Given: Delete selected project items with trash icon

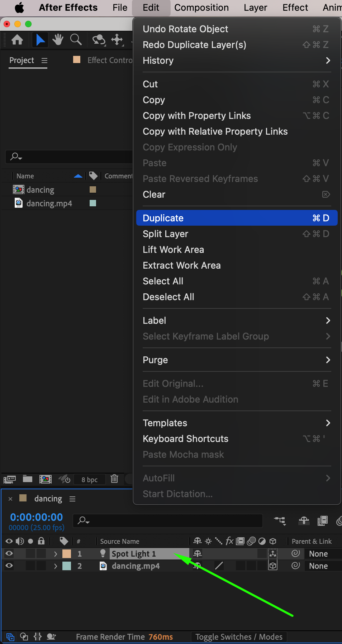Looking at the screenshot, I should point(114,479).
